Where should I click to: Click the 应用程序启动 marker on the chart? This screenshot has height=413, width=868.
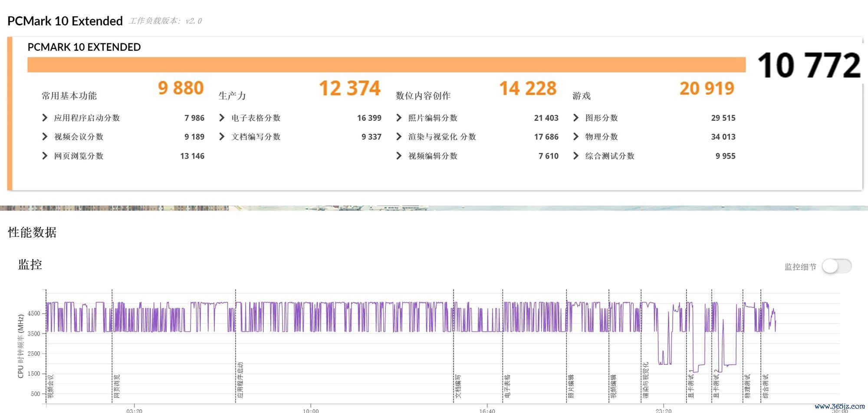pos(240,380)
